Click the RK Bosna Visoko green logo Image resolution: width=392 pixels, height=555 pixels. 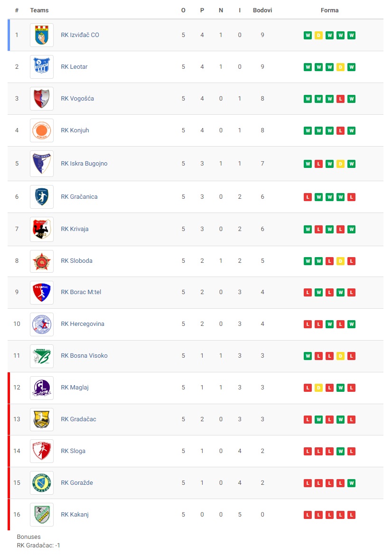(42, 356)
